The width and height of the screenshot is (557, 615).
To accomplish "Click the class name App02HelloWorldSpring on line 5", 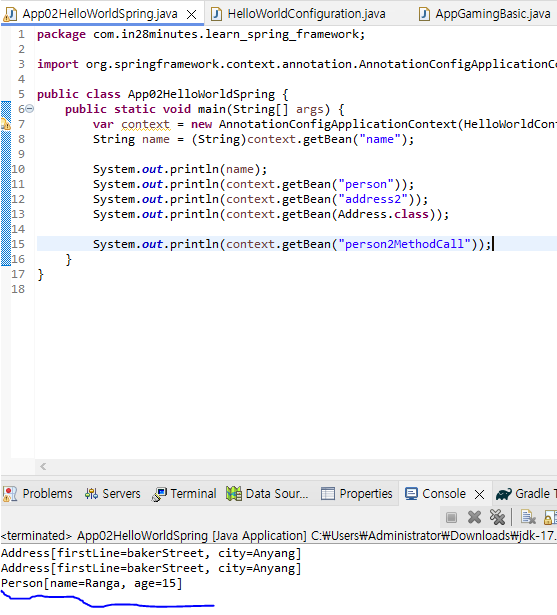I will (201, 95).
